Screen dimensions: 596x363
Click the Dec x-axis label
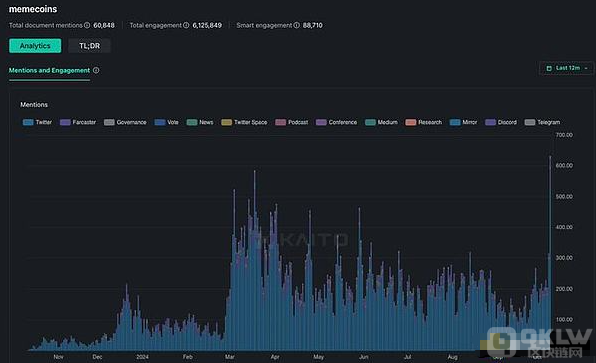coord(97,357)
